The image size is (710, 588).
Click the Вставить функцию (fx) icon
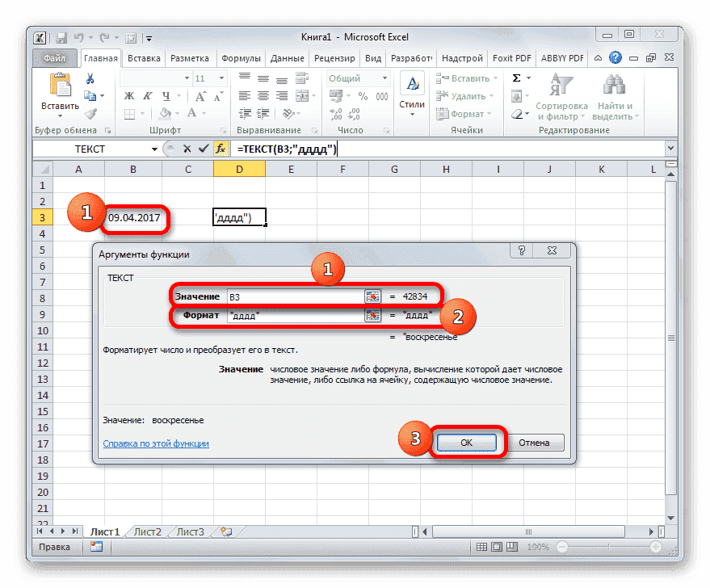coord(221,149)
